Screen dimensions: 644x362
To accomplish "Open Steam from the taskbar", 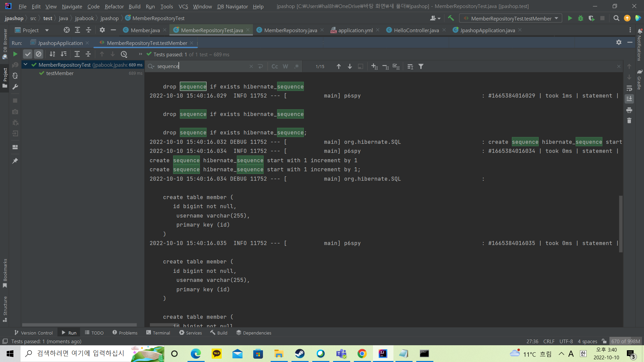I will pos(300,354).
